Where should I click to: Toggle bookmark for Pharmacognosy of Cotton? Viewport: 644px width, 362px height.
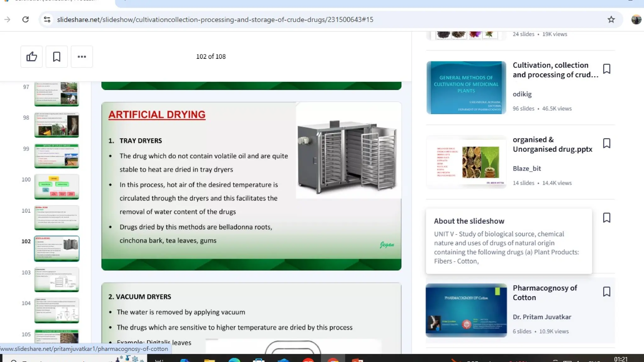click(607, 292)
